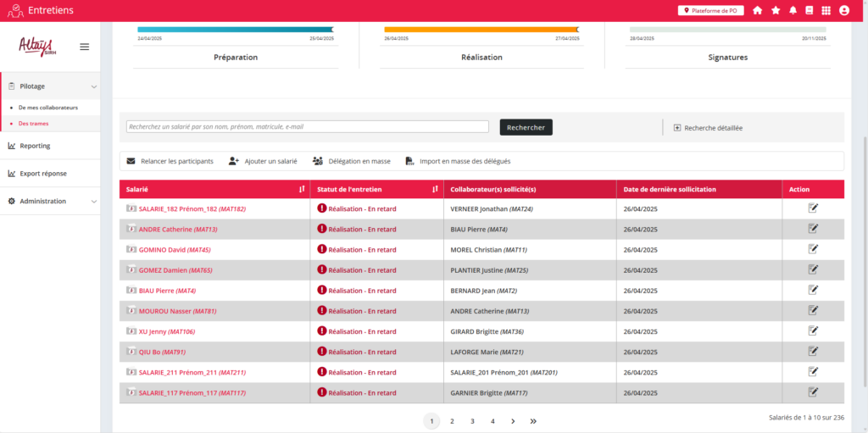This screenshot has width=868, height=433.
Task: Go to page 2 of results
Action: 452,421
